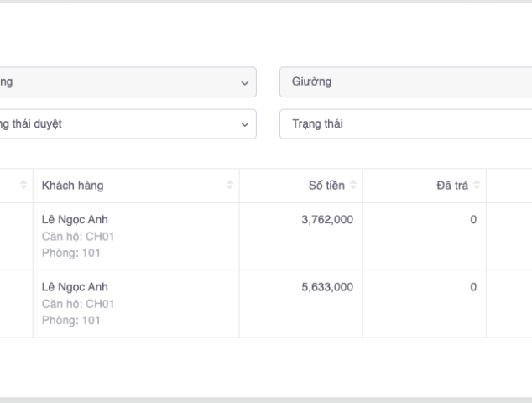This screenshot has height=403, width=532.
Task: Click the sort arrows beside Khách hàng
Action: (x=230, y=186)
